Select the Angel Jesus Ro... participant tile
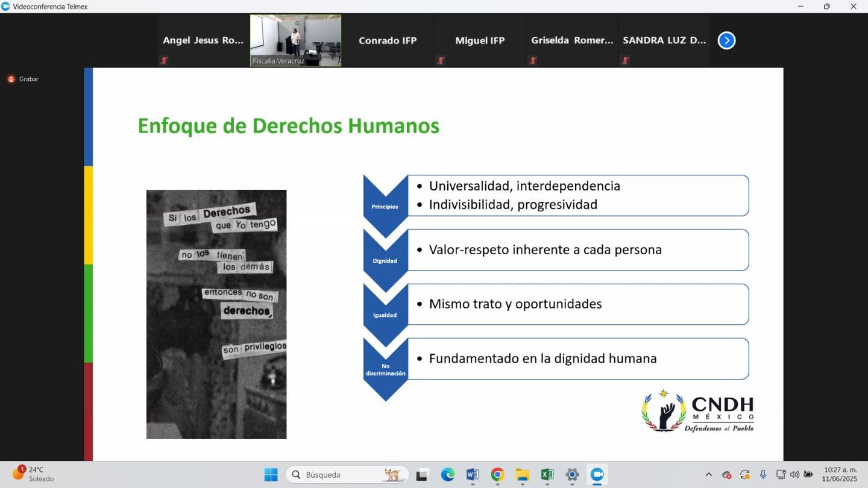The height and width of the screenshot is (488, 868). click(x=203, y=40)
